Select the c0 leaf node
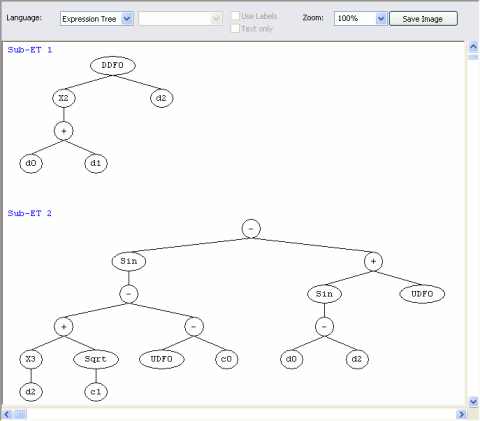Image resolution: width=480 pixels, height=421 pixels. pos(227,359)
